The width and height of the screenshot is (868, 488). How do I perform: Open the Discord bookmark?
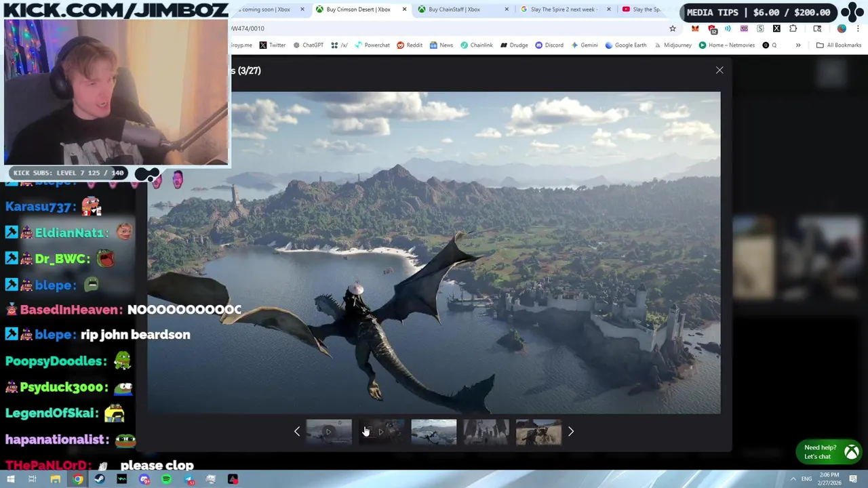(x=549, y=45)
